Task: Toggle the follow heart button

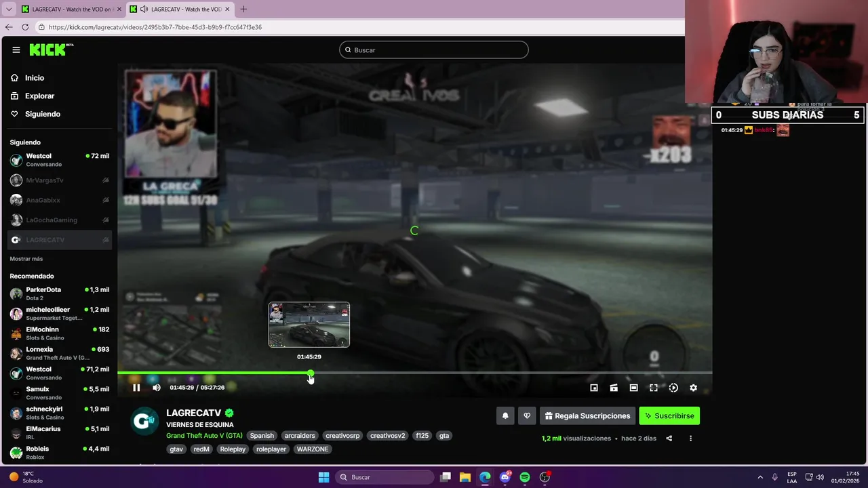Action: 527,416
